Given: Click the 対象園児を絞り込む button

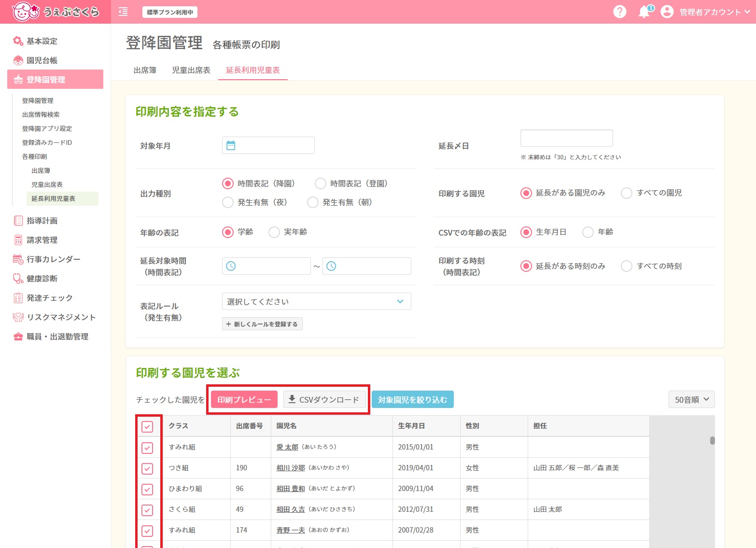Looking at the screenshot, I should (413, 399).
